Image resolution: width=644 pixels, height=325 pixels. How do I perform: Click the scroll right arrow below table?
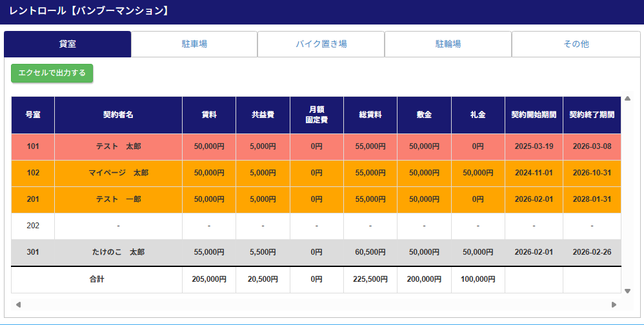[614, 304]
